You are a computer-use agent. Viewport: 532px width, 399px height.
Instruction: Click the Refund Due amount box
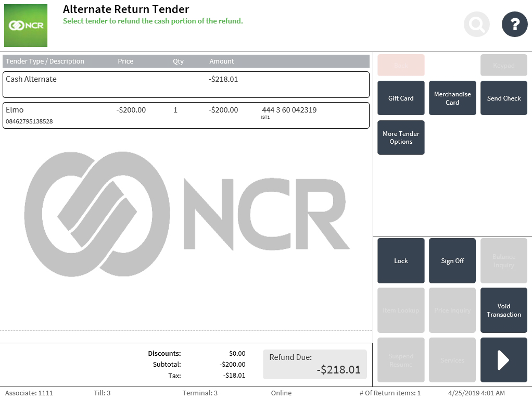[x=315, y=365]
